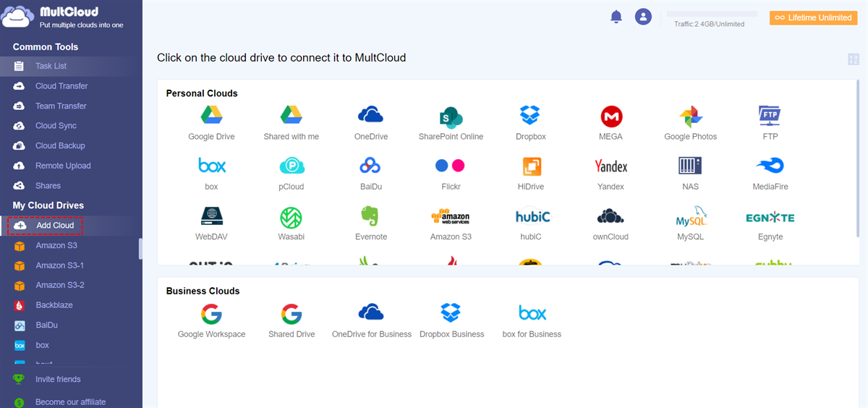Choose Amazon S3 in Personal Clouds
Viewport: 868px width, 408px height.
pyautogui.click(x=451, y=223)
